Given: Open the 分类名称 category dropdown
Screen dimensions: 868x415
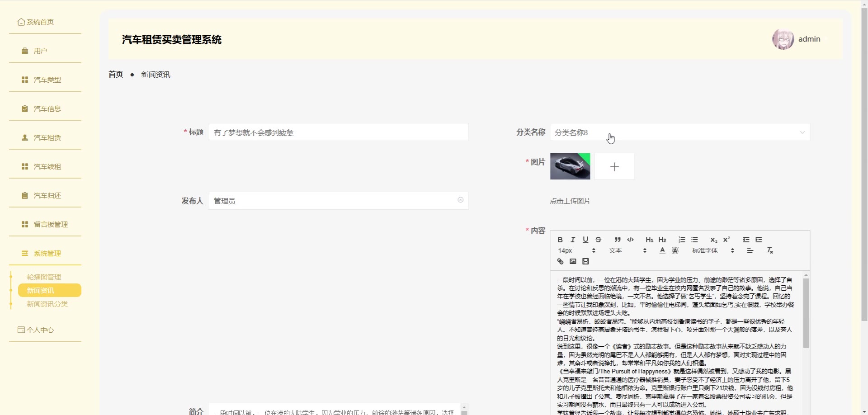Looking at the screenshot, I should (x=679, y=132).
